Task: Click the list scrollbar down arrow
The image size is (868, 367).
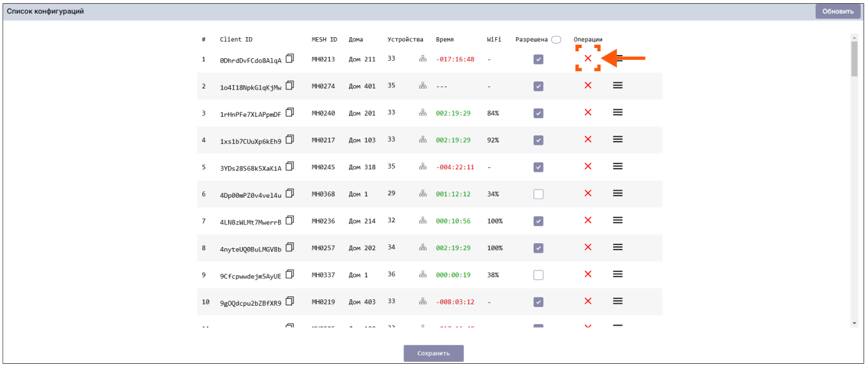Action: click(854, 323)
